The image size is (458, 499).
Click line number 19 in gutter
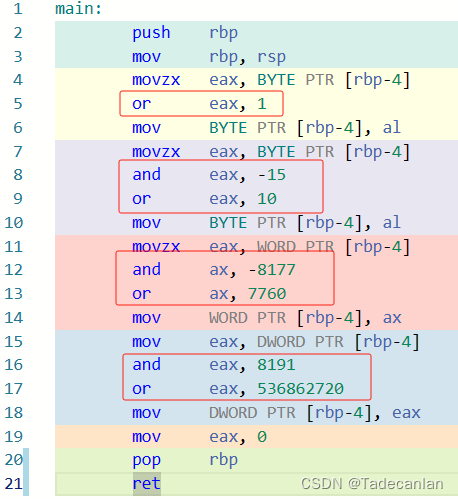13,437
